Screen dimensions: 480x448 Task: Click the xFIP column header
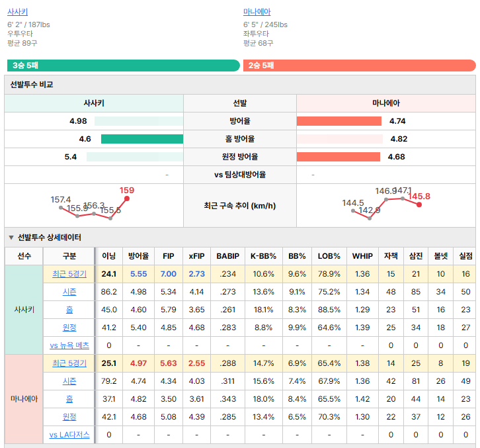(196, 256)
